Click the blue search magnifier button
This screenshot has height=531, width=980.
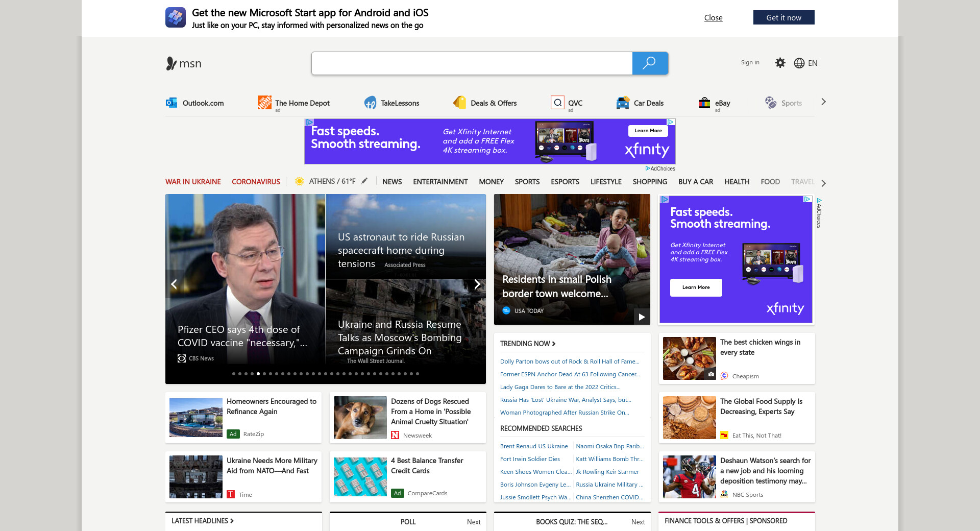coord(649,63)
